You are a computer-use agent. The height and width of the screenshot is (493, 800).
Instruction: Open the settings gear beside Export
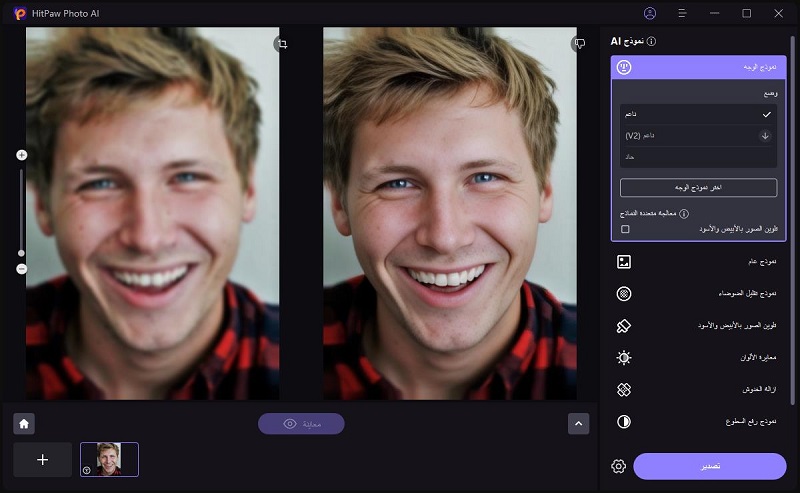pyautogui.click(x=618, y=466)
